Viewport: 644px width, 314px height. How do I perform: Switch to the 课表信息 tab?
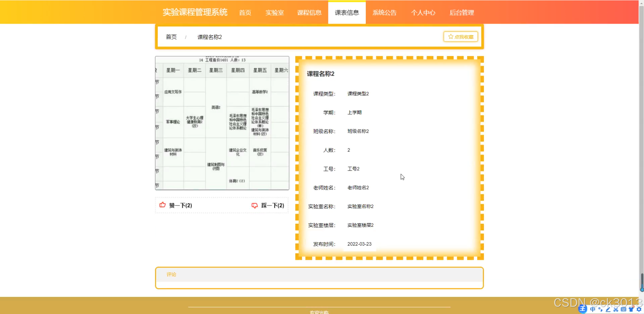[347, 13]
